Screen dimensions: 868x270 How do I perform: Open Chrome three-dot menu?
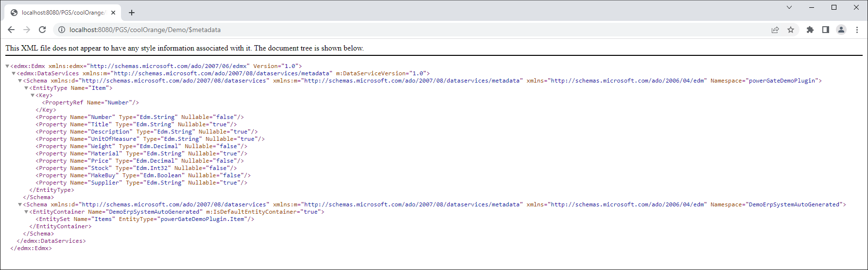(857, 30)
